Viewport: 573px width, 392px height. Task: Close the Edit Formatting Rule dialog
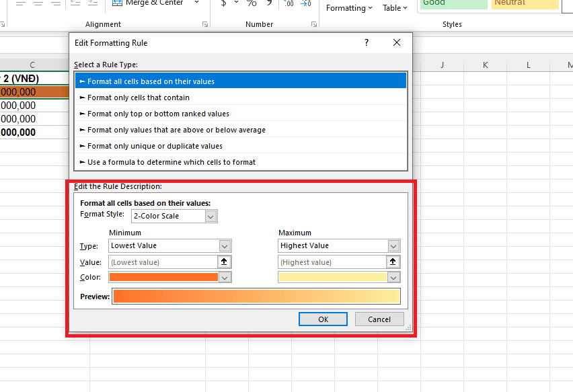[397, 43]
